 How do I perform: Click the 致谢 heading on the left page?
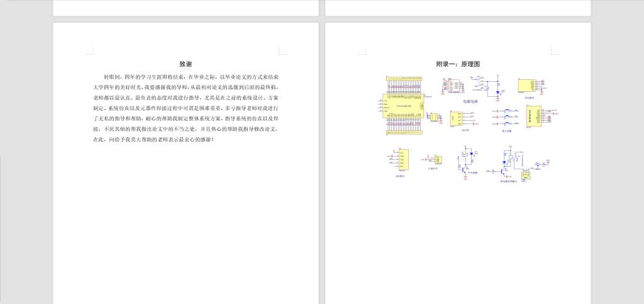(186, 64)
